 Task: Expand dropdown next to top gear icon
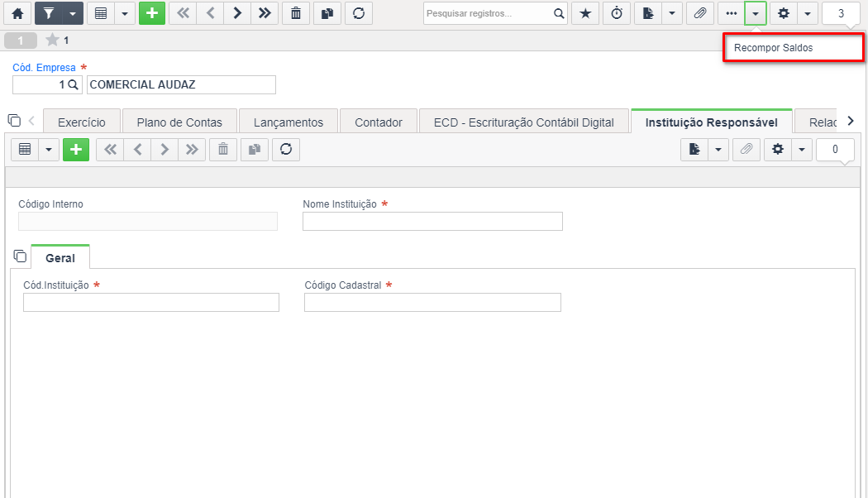808,13
